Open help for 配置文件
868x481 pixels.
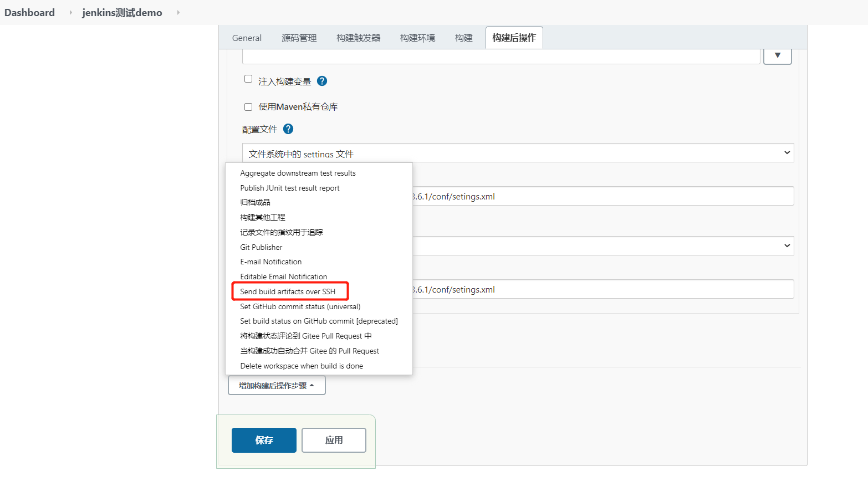288,129
